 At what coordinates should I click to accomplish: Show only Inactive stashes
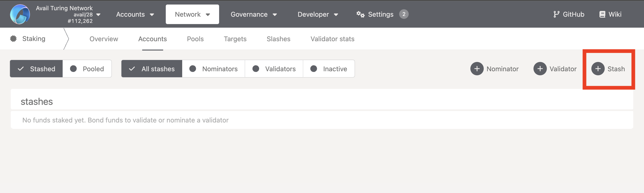(328, 69)
